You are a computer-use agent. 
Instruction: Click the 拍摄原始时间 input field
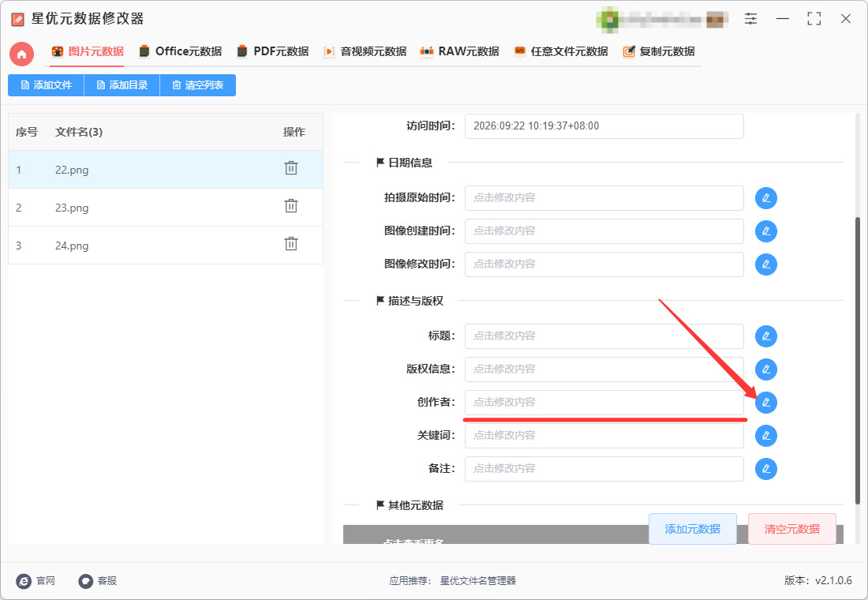[604, 198]
